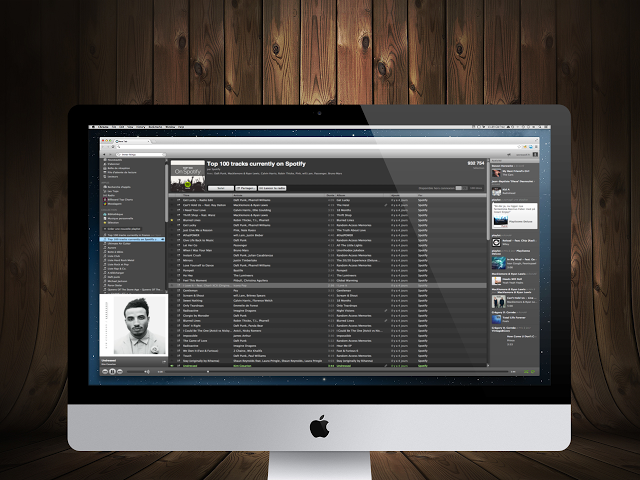This screenshot has height=480, width=640.
Task: Skip to the next track
Action: [x=119, y=371]
